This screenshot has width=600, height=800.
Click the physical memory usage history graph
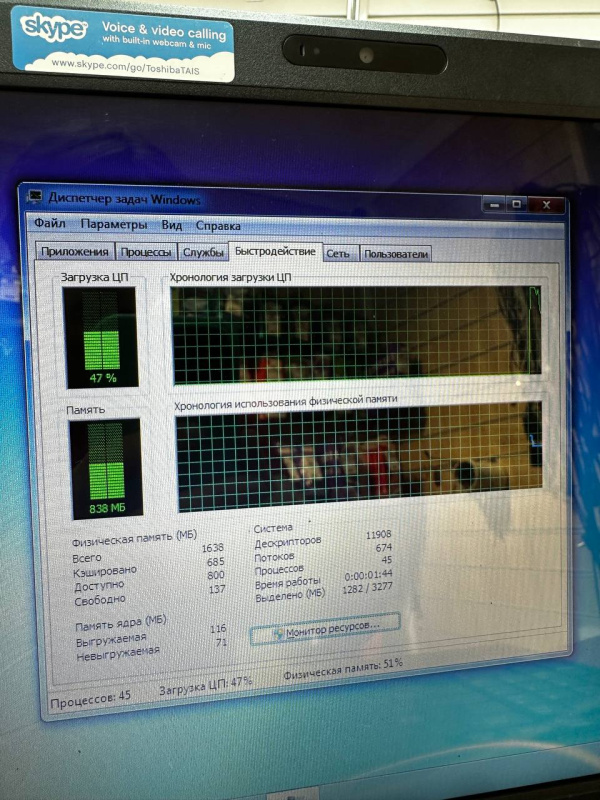(360, 456)
